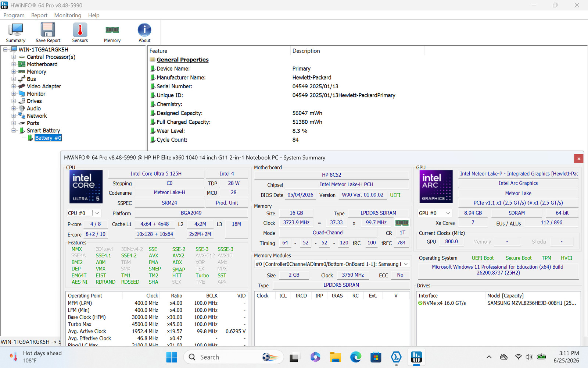Click the HWiNFO taskbar icon
This screenshot has width=588, height=368.
[416, 357]
